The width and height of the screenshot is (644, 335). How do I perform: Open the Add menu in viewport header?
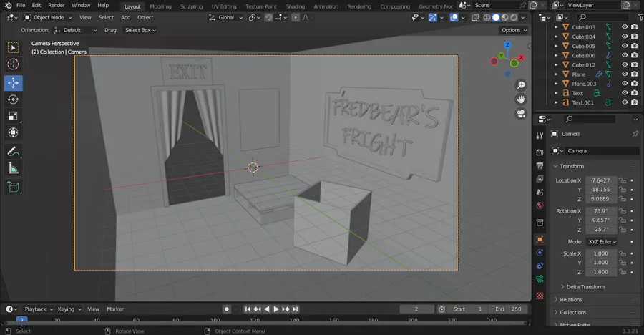coord(126,18)
